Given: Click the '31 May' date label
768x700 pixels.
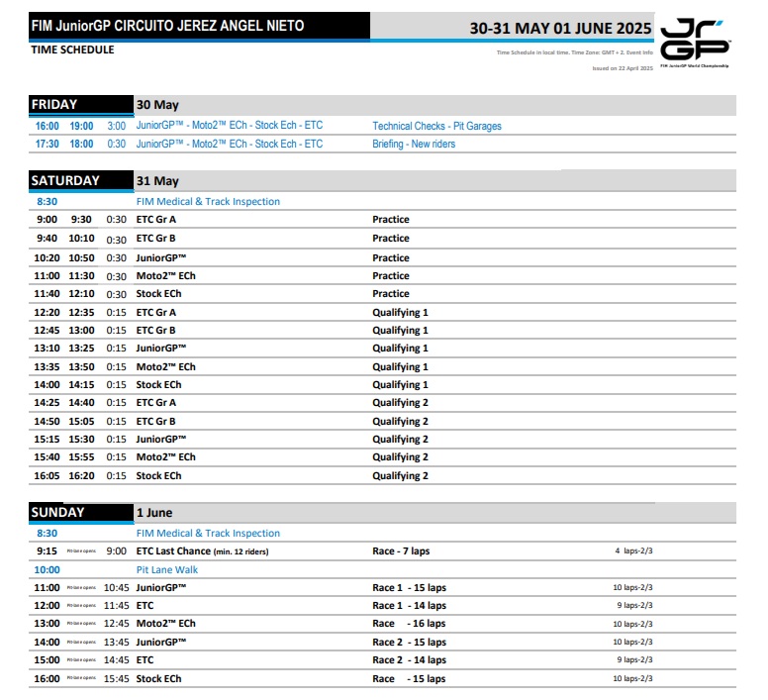Looking at the screenshot, I should click(157, 181).
